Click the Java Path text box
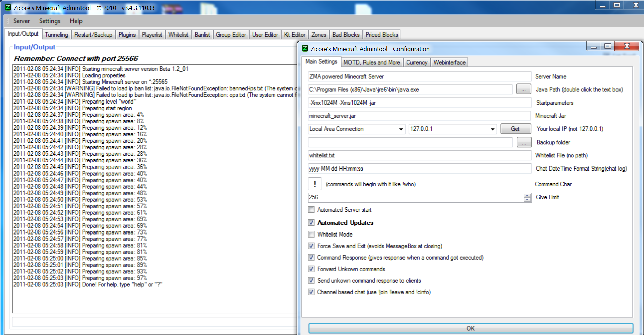The image size is (644, 335). [x=410, y=89]
